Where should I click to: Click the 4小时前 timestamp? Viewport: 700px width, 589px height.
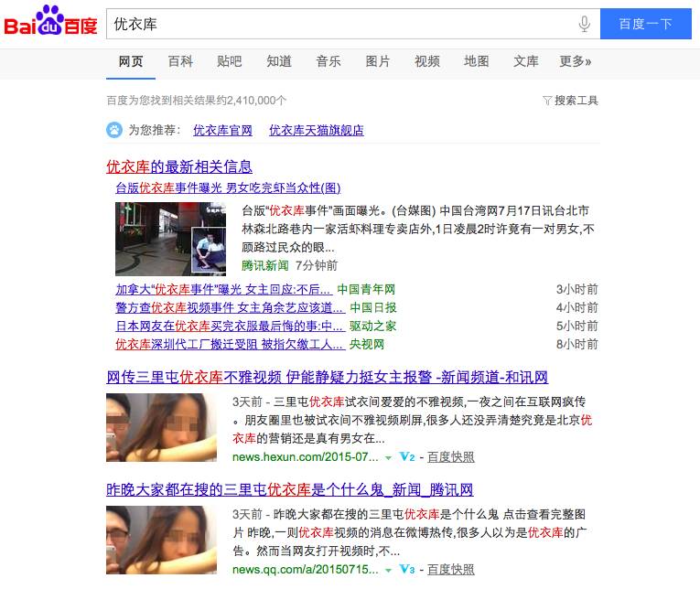pos(576,307)
